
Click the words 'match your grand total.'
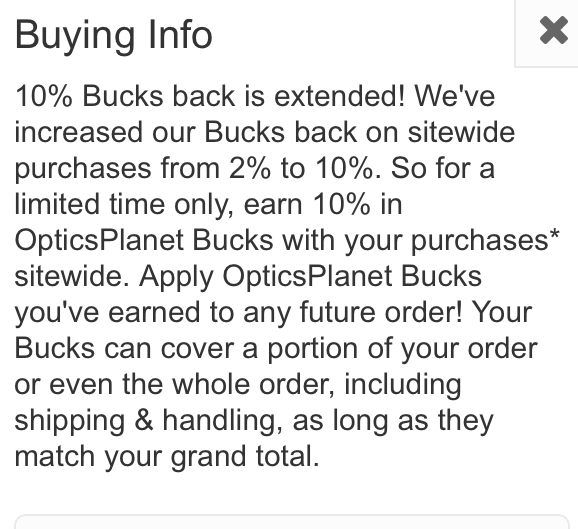coord(167,457)
